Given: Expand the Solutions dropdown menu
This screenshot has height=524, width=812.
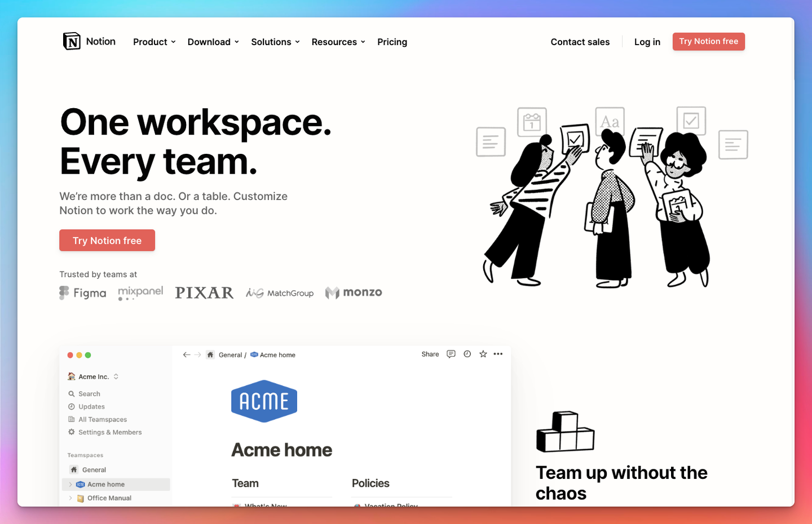Looking at the screenshot, I should pyautogui.click(x=275, y=42).
